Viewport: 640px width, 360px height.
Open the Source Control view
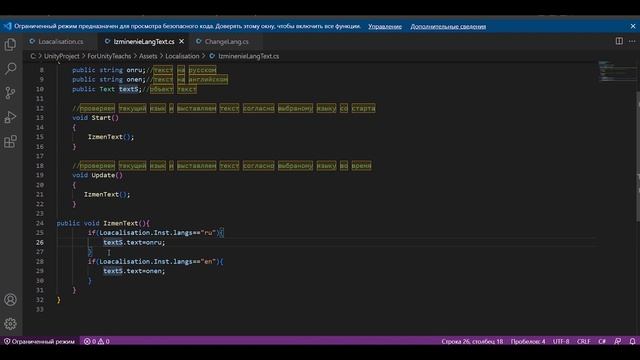point(10,93)
